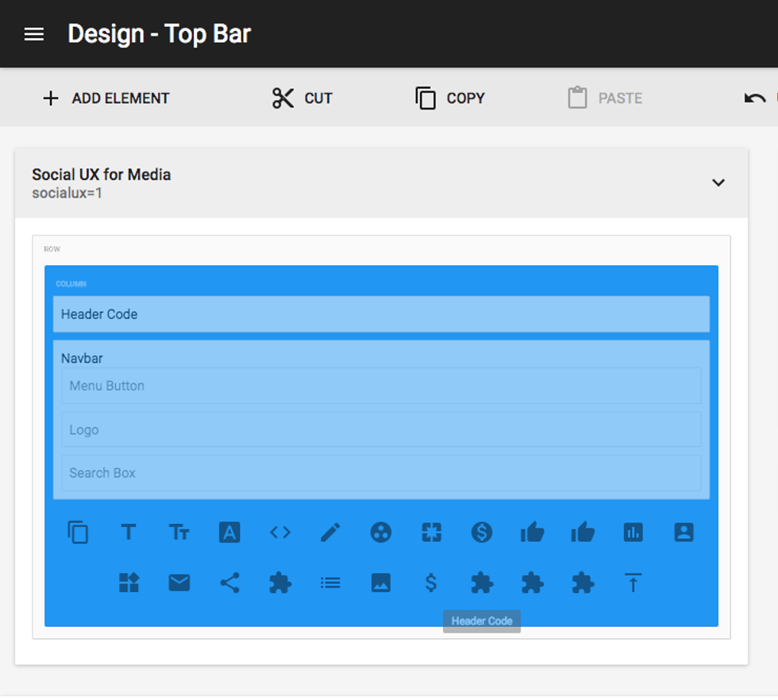The height and width of the screenshot is (700, 778).
Task: Click the bar chart poll icon
Action: click(x=633, y=533)
